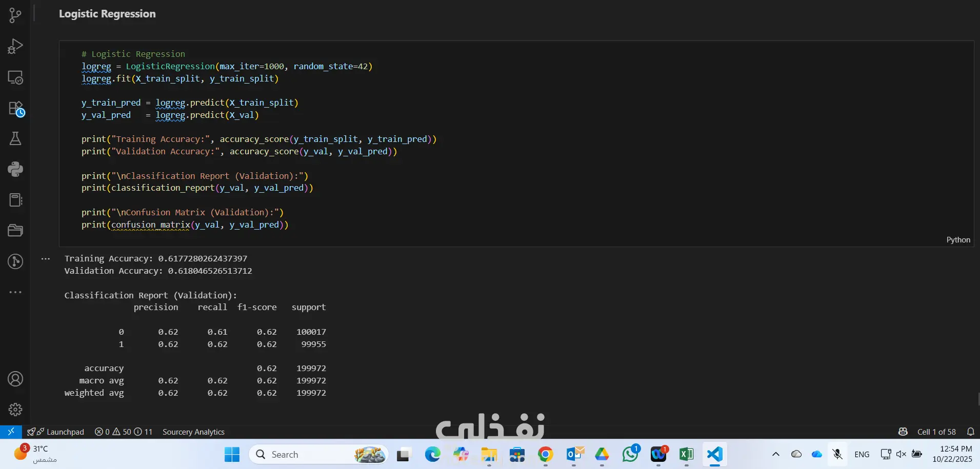Screen dimensions: 980x469
Task: Open Copilot app from the taskbar
Action: point(461,454)
